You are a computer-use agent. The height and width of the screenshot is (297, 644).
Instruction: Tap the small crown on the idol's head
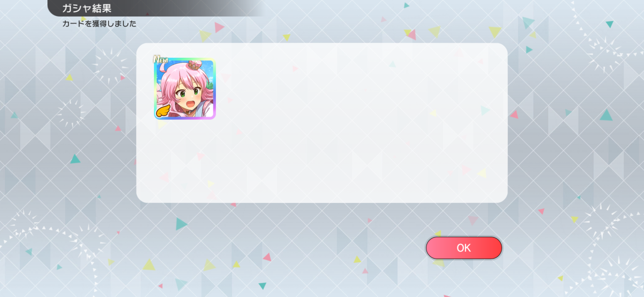[195, 65]
